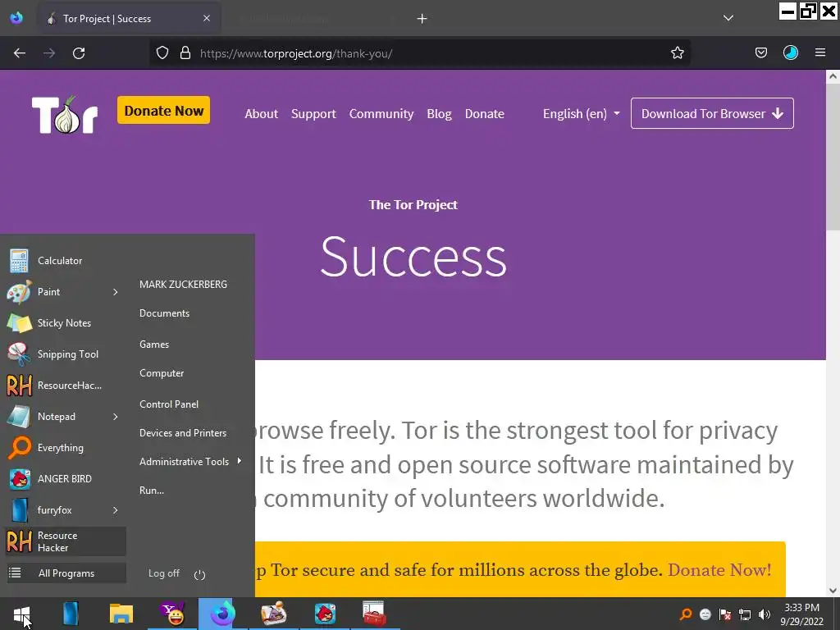Open the Support navigation link
Screen dimensions: 840x630
[x=313, y=113]
